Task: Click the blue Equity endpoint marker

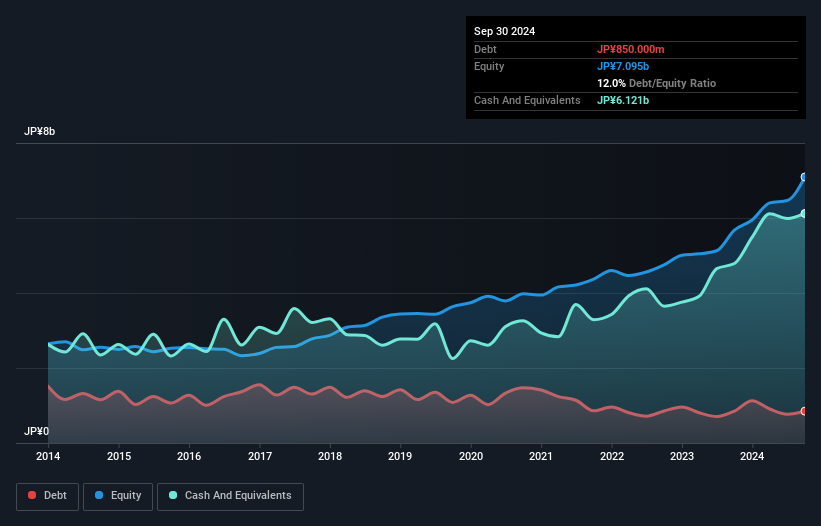Action: pos(804,177)
